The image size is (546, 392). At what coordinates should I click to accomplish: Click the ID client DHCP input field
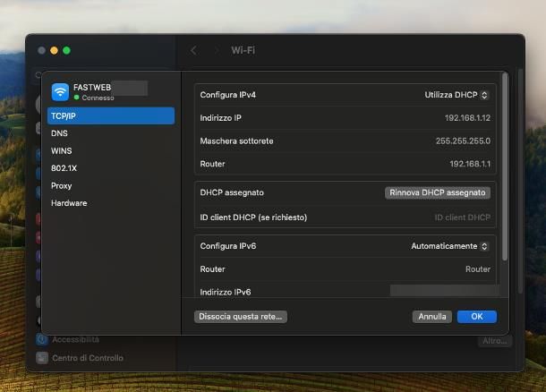click(x=462, y=217)
